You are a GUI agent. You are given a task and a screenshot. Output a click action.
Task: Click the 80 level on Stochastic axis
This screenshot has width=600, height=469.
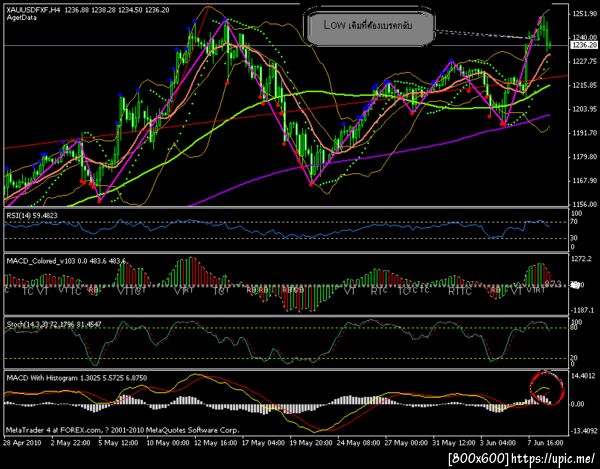[574, 327]
